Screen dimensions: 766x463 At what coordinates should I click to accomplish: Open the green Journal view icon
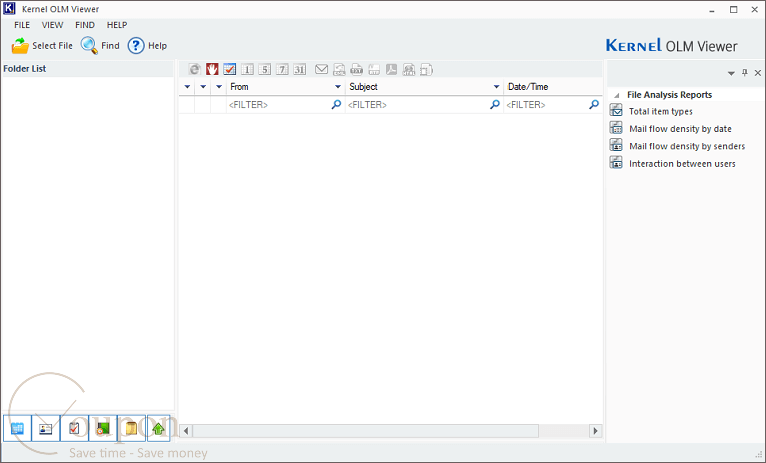[103, 428]
